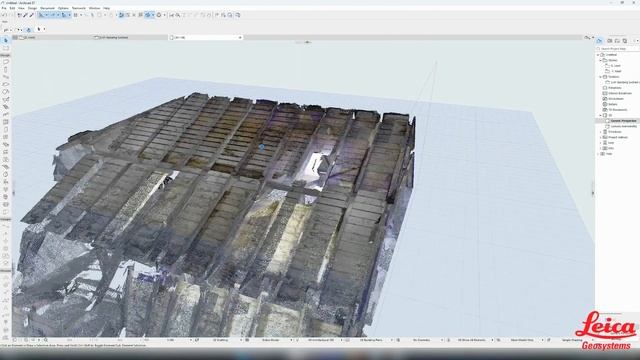Screen dimensions: 640x360
Task: Click the Zoom icon in top toolbar
Action: [178, 15]
